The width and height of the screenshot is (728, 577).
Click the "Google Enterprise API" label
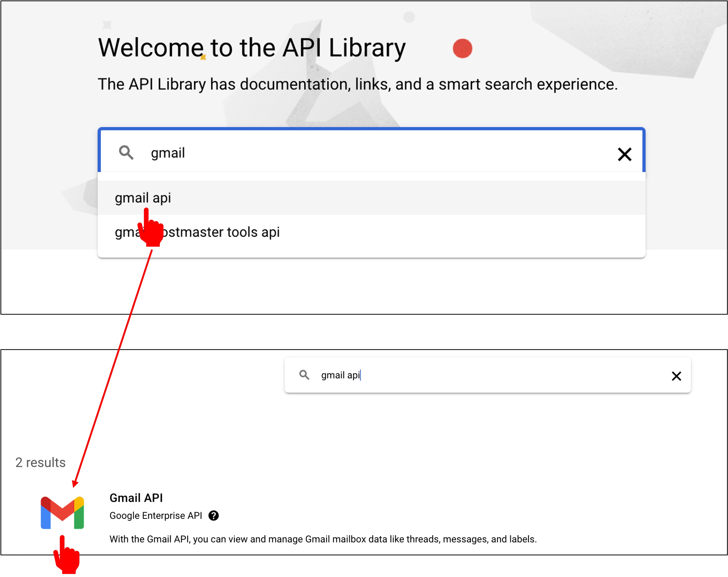click(x=156, y=515)
